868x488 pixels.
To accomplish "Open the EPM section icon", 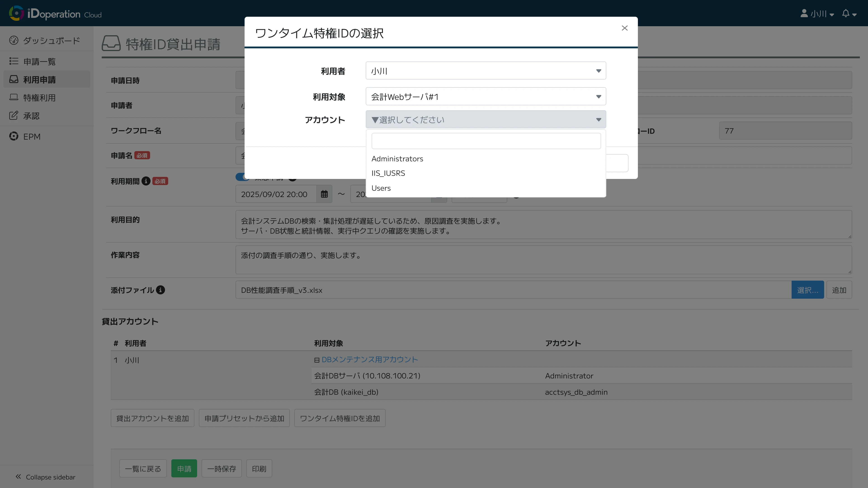I will (14, 136).
